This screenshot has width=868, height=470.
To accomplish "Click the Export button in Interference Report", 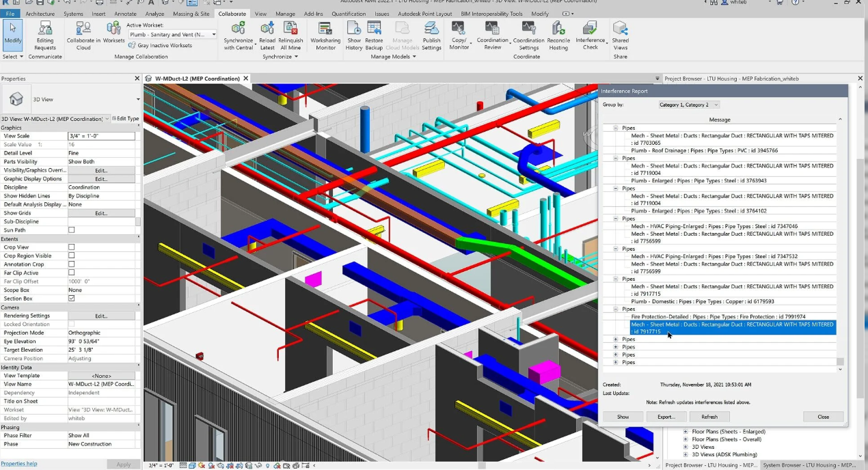I will coord(666,417).
